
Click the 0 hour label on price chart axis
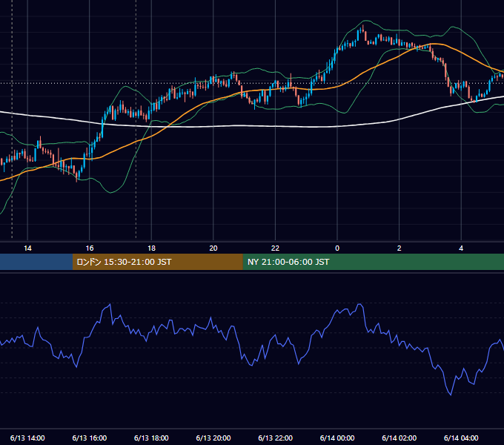coord(337,248)
